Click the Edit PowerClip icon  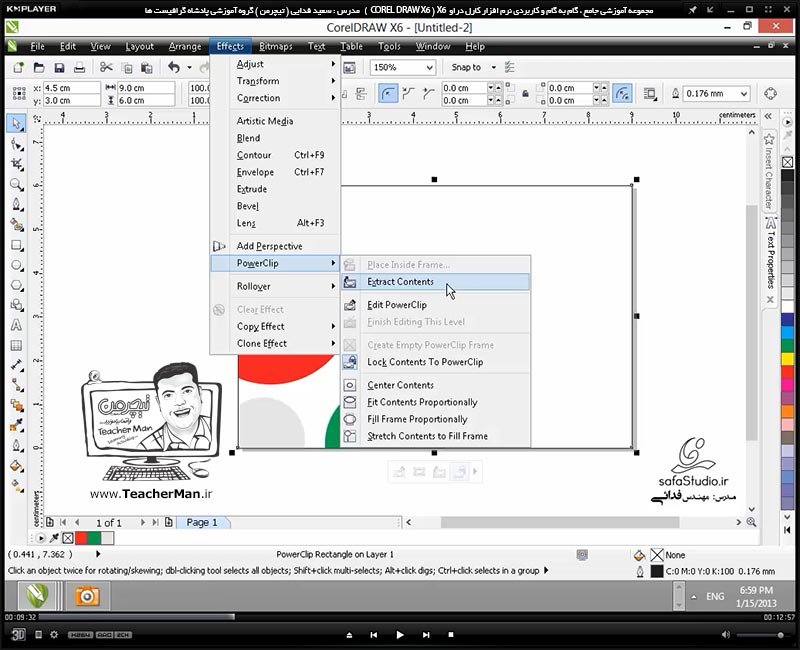[x=350, y=305]
